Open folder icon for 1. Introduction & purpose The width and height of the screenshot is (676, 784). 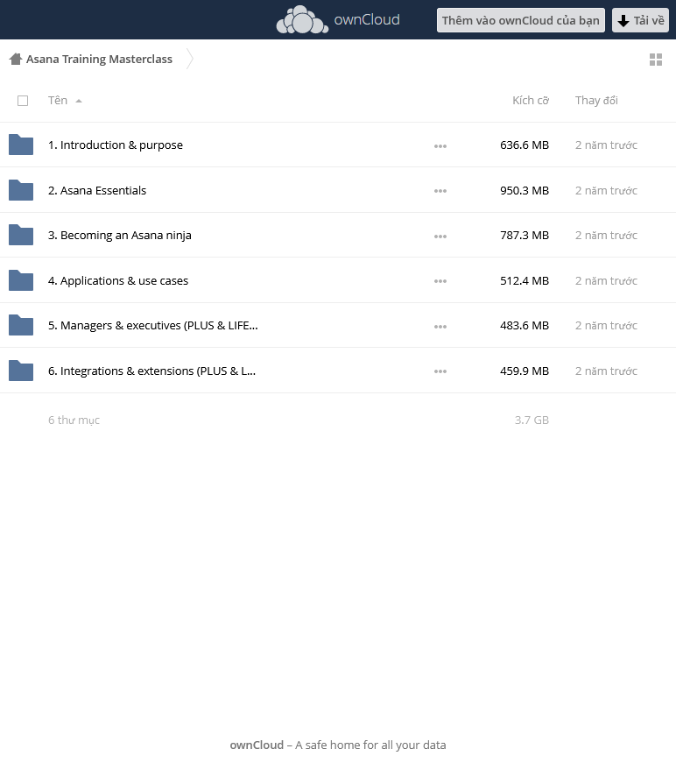coord(21,145)
